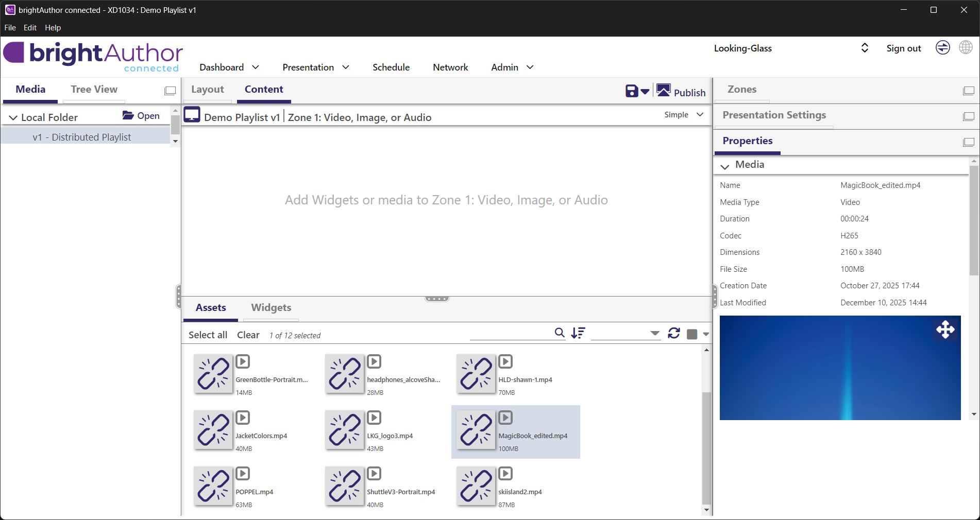980x520 pixels.
Task: Click the refresh assets icon
Action: pyautogui.click(x=673, y=333)
